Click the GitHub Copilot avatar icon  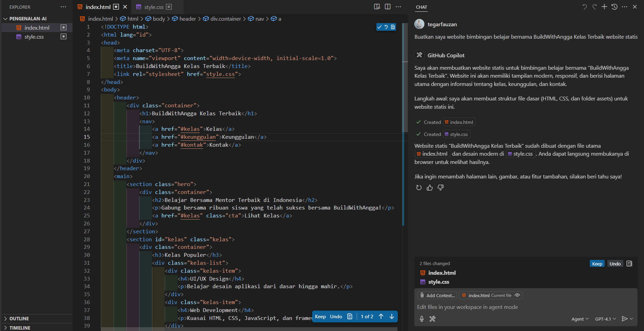[419, 55]
